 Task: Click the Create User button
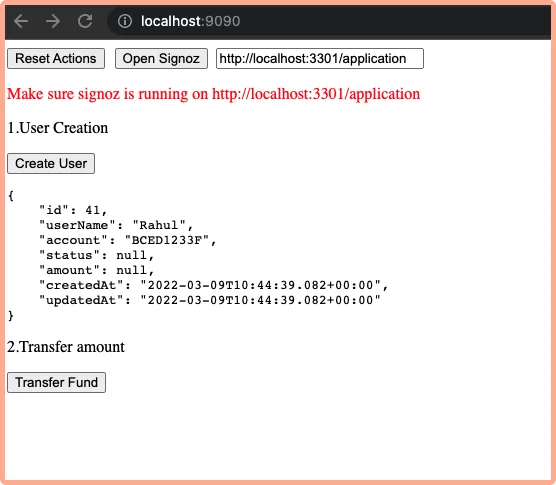pos(51,163)
